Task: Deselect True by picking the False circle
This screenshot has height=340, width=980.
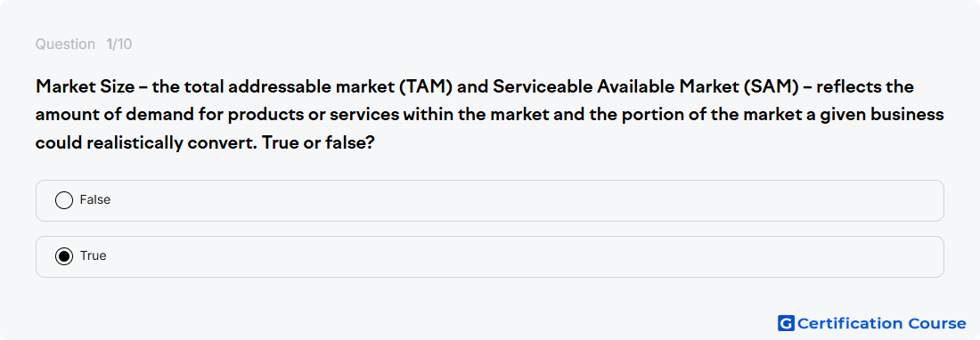Action: [64, 200]
